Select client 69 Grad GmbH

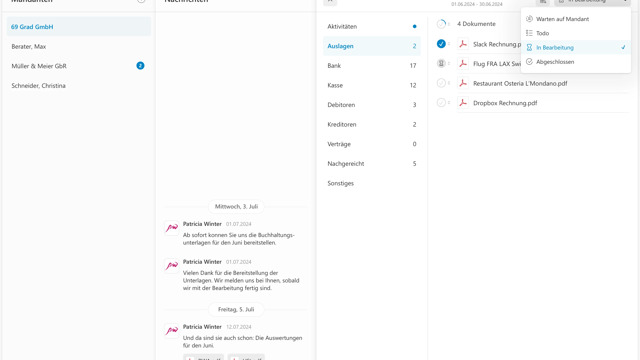tap(79, 27)
